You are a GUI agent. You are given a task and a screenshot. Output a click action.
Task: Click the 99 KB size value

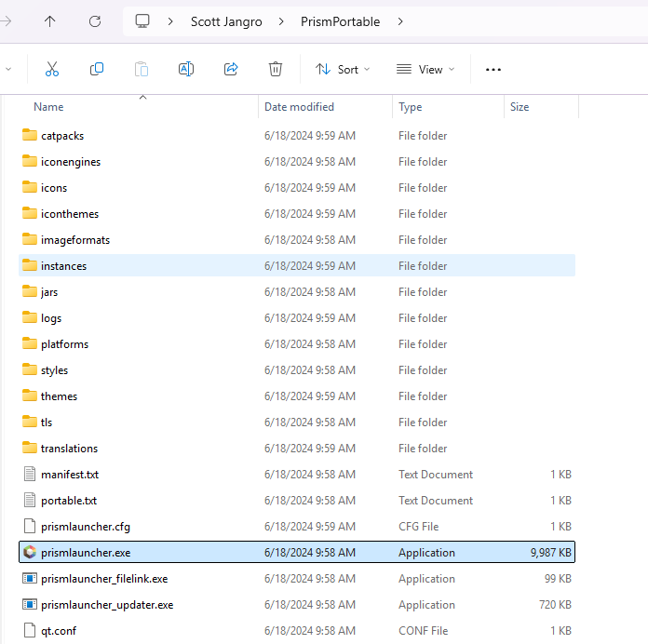click(558, 578)
